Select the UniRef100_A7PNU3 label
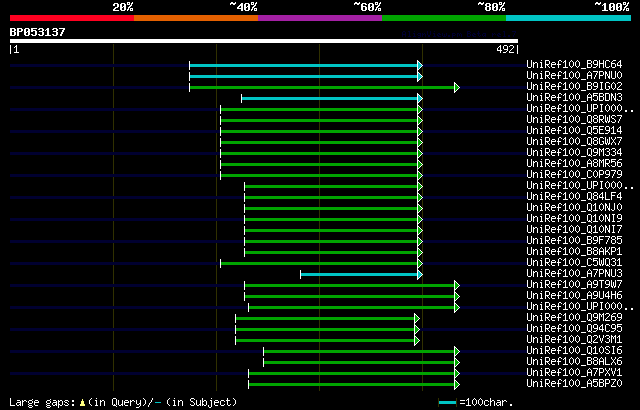The image size is (640, 410). pos(574,274)
